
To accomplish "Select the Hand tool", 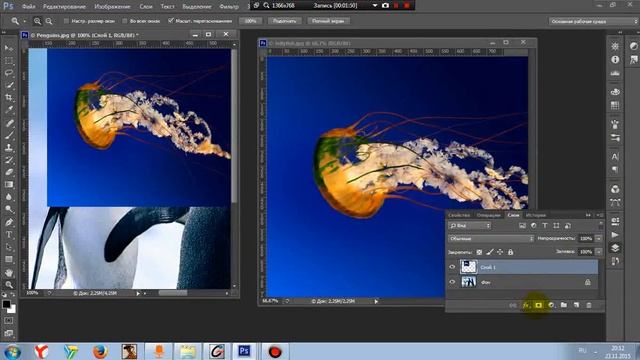I will (9, 273).
